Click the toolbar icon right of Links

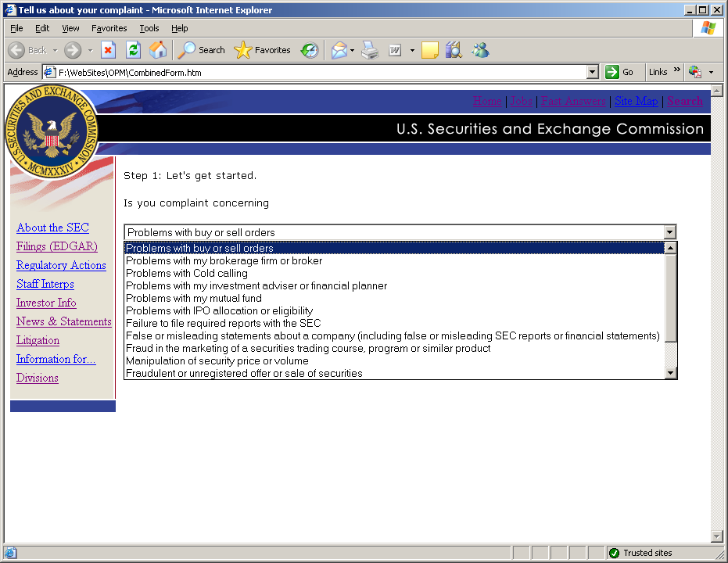point(695,72)
